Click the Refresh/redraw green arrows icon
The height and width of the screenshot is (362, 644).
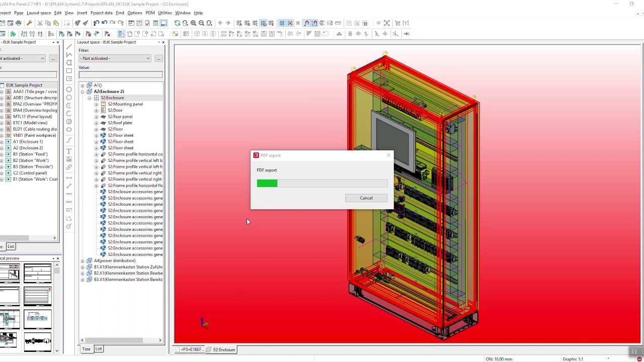(177, 23)
